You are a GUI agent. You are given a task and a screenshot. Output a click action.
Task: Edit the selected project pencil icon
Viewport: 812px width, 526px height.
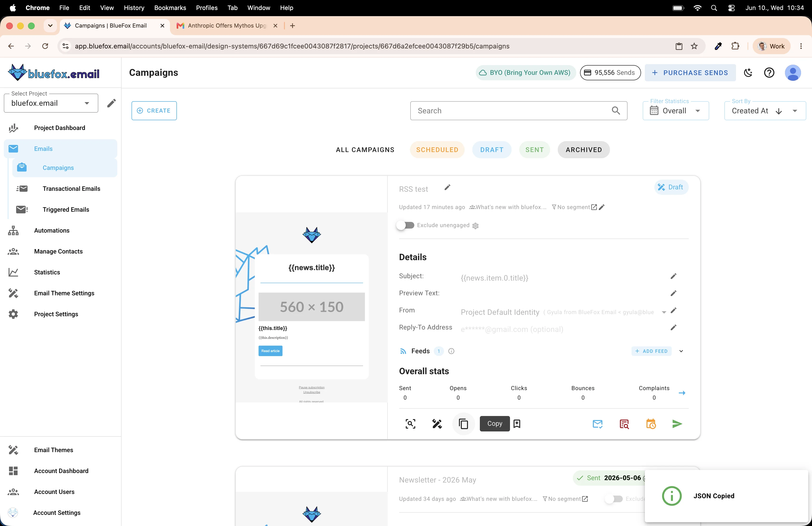click(x=111, y=103)
